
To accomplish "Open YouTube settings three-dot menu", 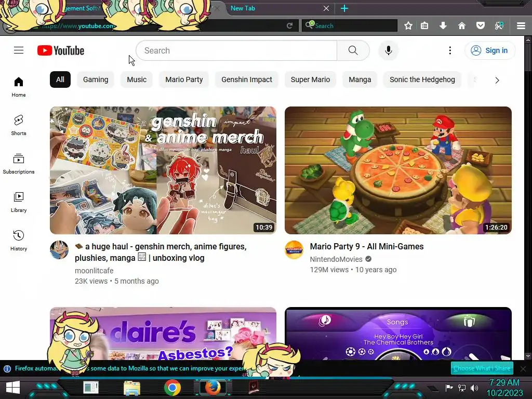I will coord(450,50).
